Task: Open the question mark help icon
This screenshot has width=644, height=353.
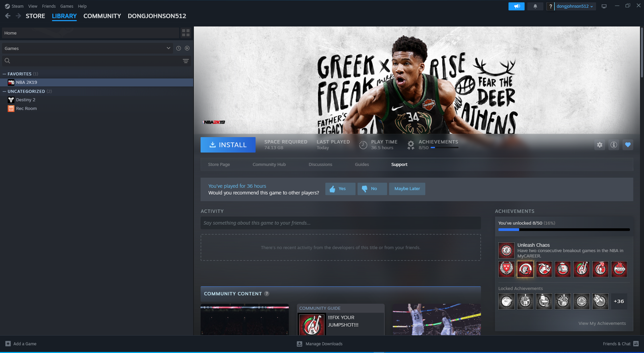Action: click(550, 6)
